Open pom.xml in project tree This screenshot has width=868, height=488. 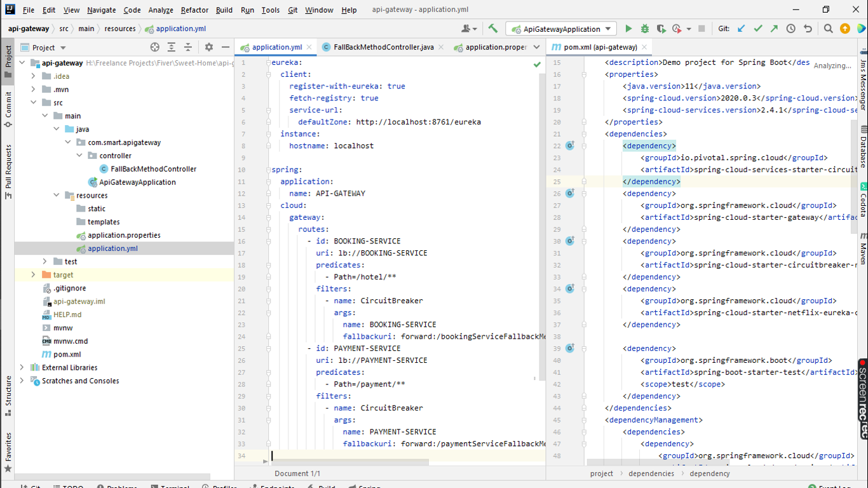pos(66,355)
